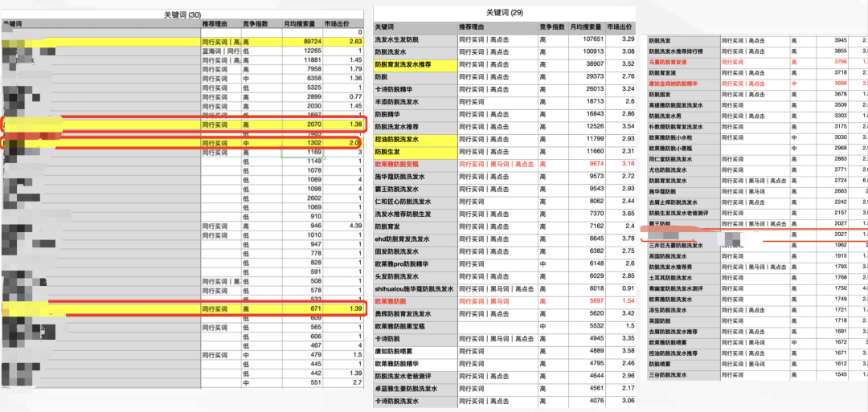Viewport: 868px width, 412px height.
Task: Select the '月均搜索量' header in middle table
Action: [x=586, y=27]
